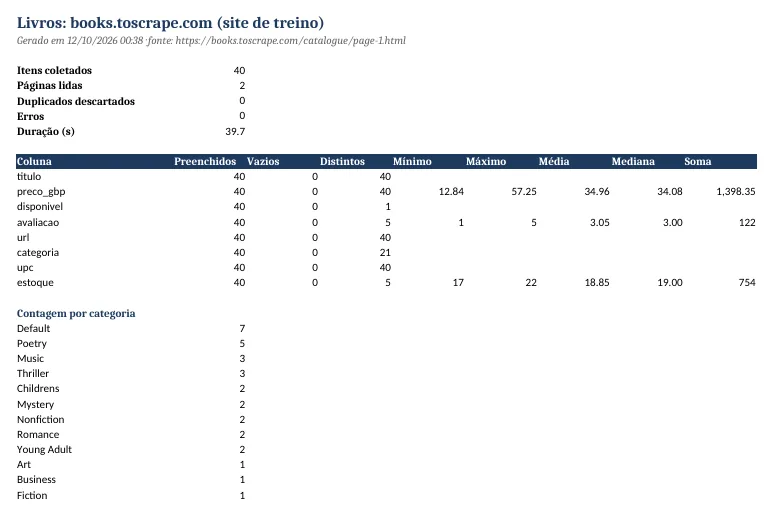
Task: Click the preco_gbp minimum 12.84
Action: [451, 191]
